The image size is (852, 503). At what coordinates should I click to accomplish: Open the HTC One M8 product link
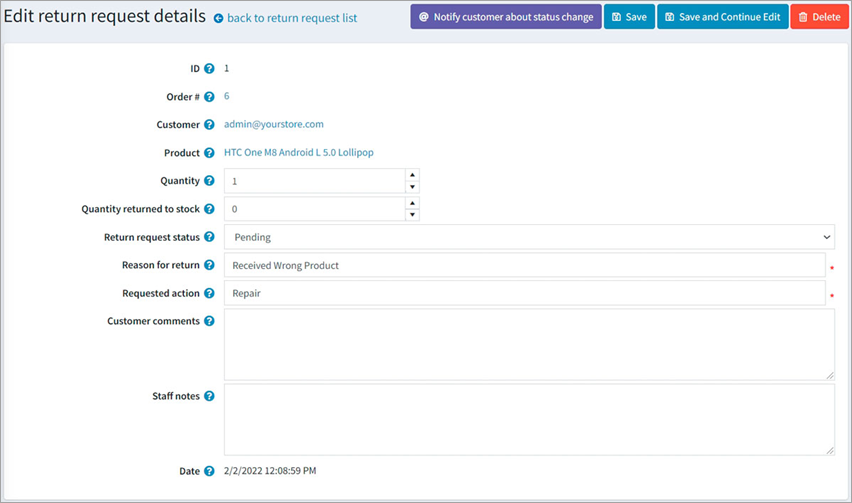[299, 153]
